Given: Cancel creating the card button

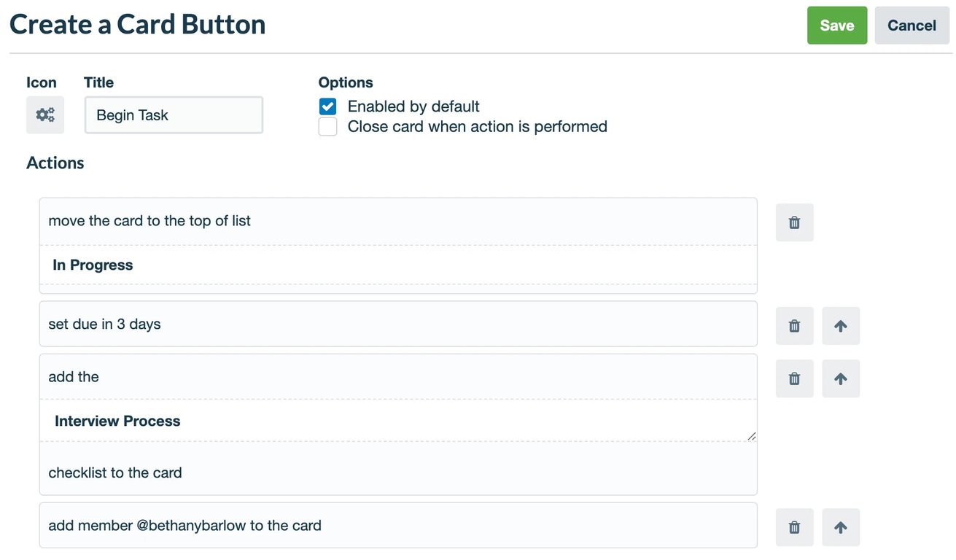Looking at the screenshot, I should coord(912,25).
